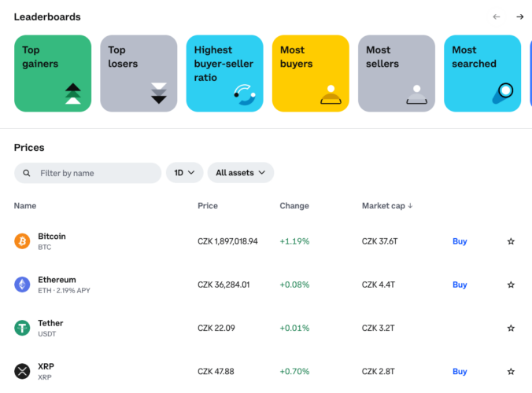Click Bitcoin market cap CZK 37.6T
532x393 pixels.
pyautogui.click(x=379, y=241)
